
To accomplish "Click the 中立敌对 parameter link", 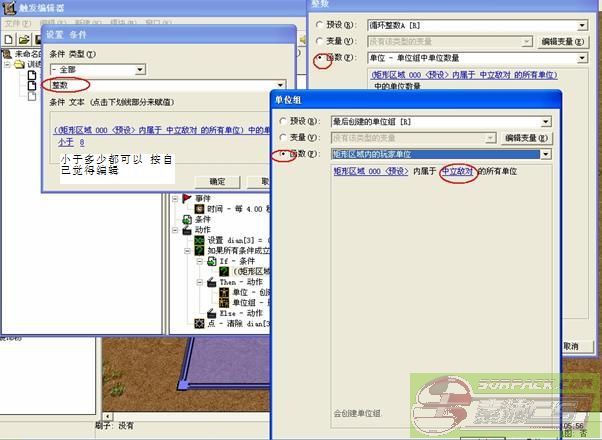I will tap(456, 172).
